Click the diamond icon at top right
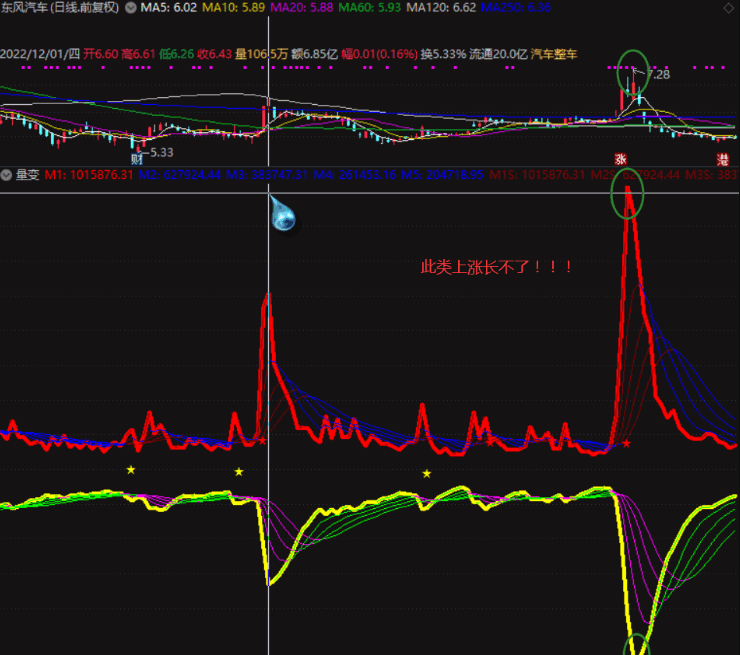 (x=729, y=8)
